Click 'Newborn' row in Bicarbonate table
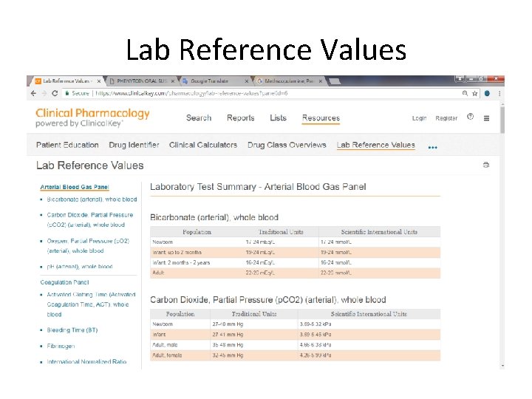532x399 pixels. click(295, 242)
